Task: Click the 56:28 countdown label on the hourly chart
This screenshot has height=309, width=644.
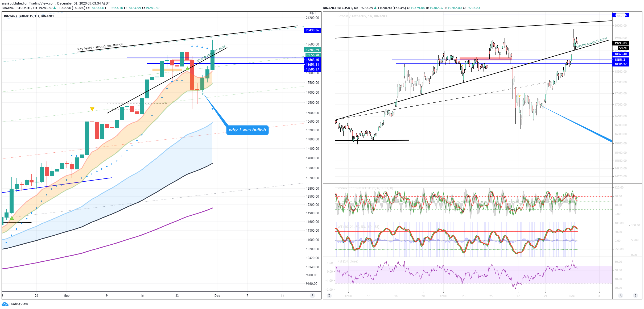Action: pos(623,48)
